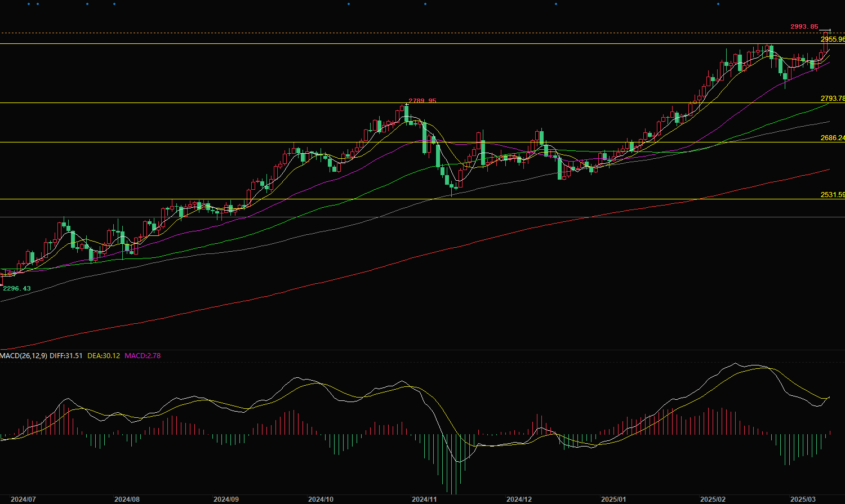Click the 2296.43 low price label
The height and width of the screenshot is (504, 845).
(x=17, y=288)
